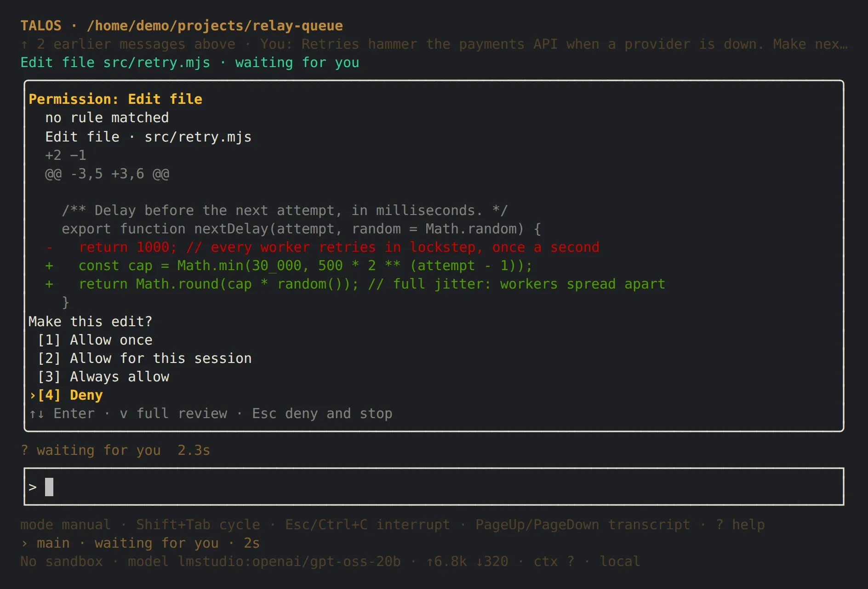Click the 'PageUp/PageDown transcript' hint
The image size is (868, 589).
[x=583, y=525]
